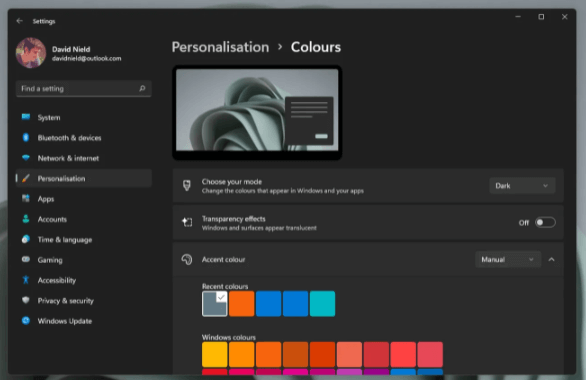Go to Windows Update
Viewport: 586px width, 380px height.
pyautogui.click(x=84, y=321)
